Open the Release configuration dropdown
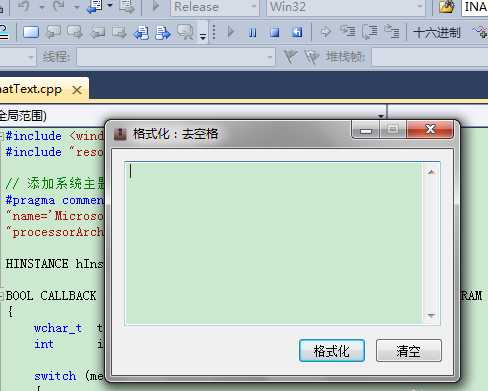The image size is (488, 391). point(215,7)
